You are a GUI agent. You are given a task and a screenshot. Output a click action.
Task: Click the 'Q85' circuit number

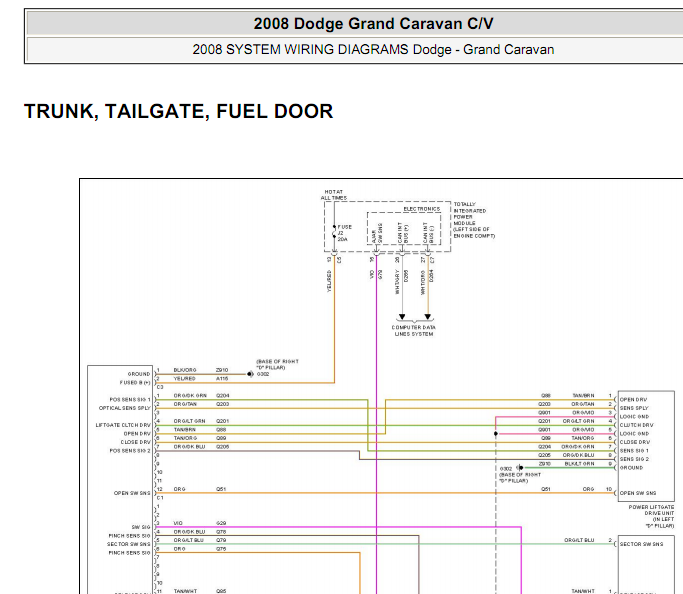click(x=221, y=591)
